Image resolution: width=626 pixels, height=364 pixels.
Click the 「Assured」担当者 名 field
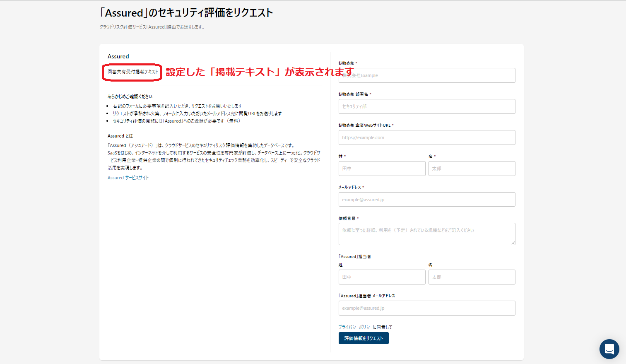tap(472, 277)
